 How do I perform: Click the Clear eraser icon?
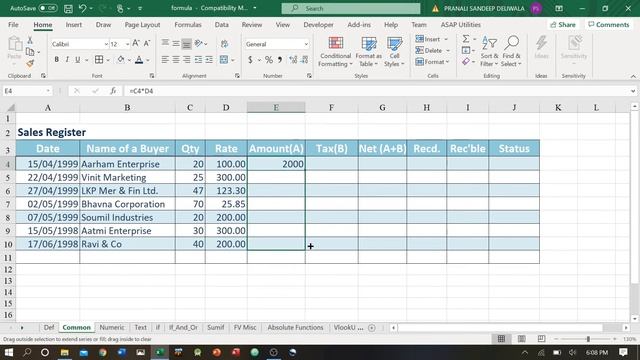pyautogui.click(x=466, y=62)
